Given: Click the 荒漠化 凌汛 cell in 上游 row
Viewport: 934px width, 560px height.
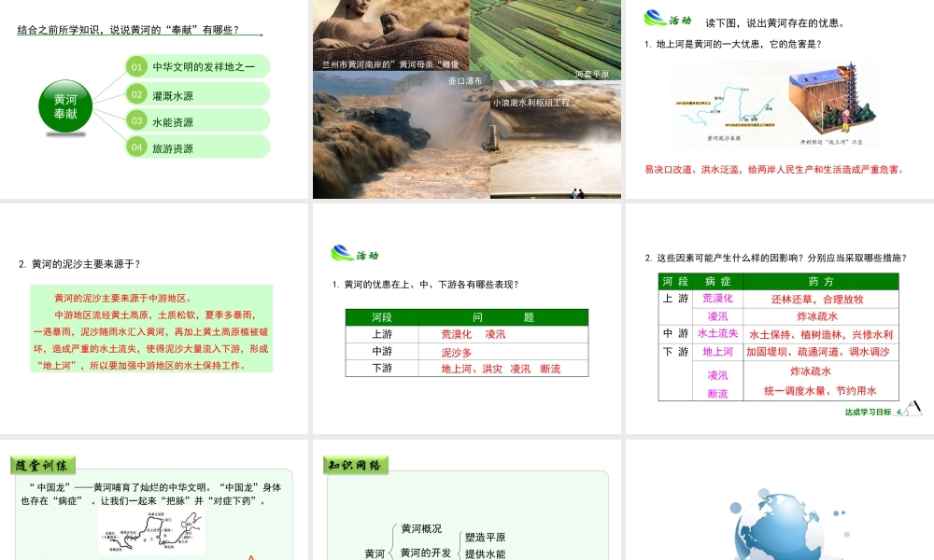Looking at the screenshot, I should click(503, 334).
